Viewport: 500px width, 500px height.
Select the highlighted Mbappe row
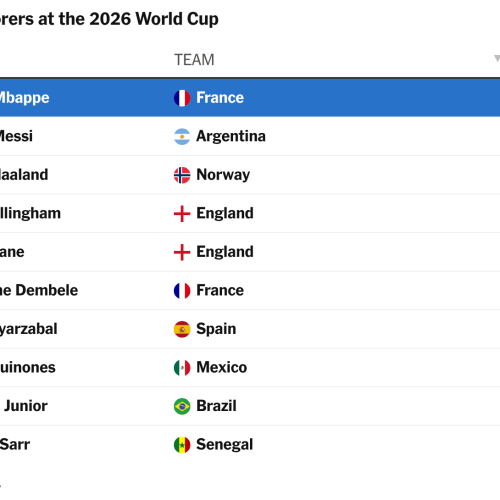(250, 98)
